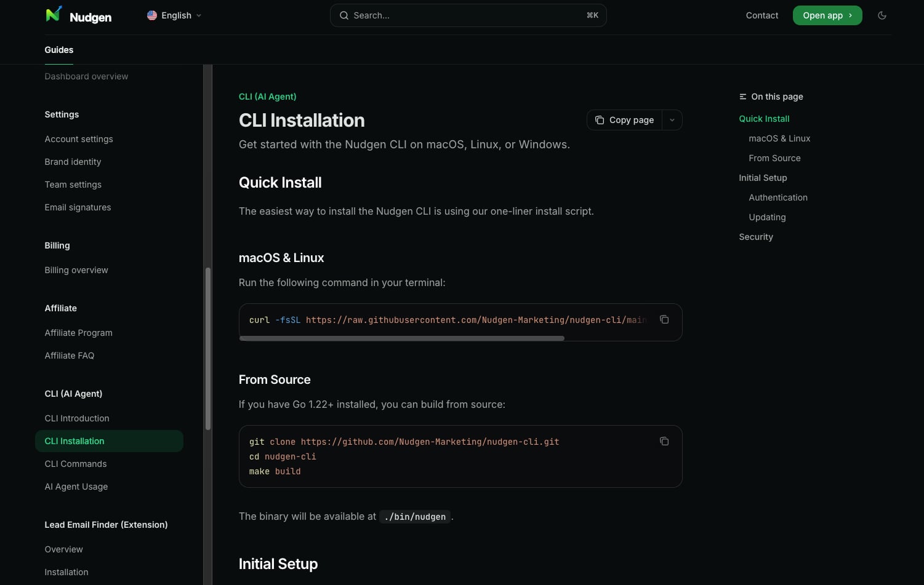Navigate to Team settings
The height and width of the screenshot is (585, 924).
(73, 185)
